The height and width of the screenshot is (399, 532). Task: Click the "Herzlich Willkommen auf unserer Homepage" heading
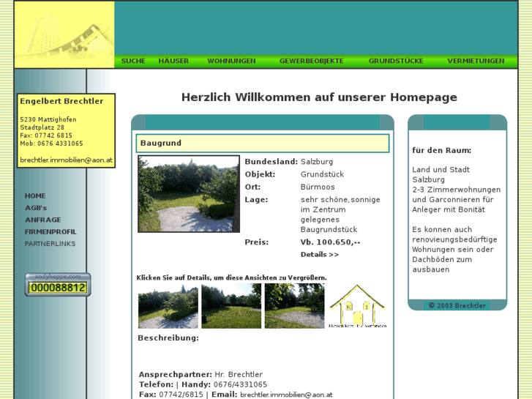point(319,97)
